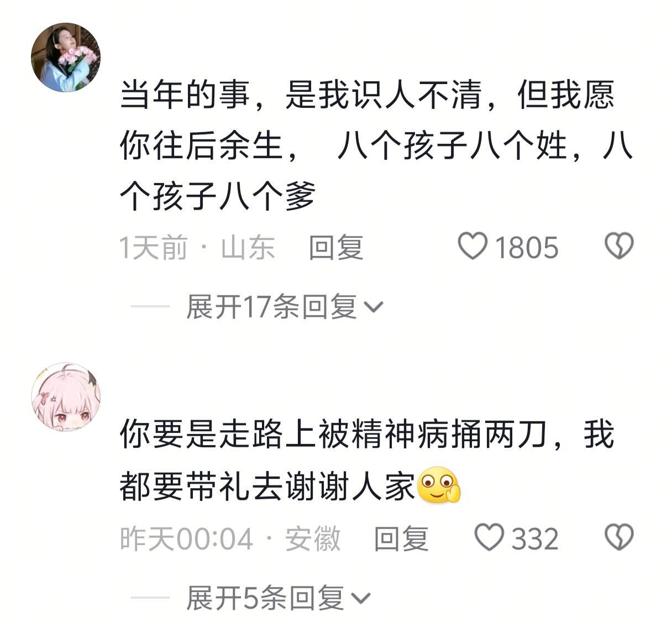Tap the 332 like count
672x628 pixels.
535,538
